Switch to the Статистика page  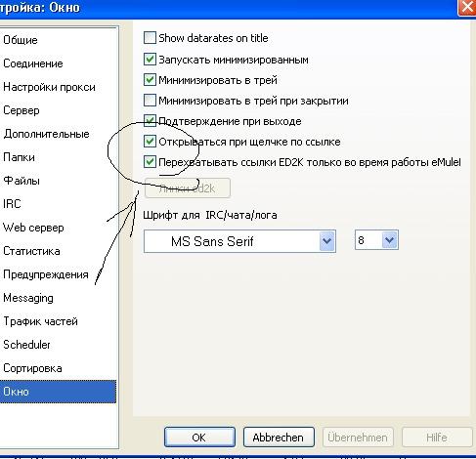[31, 251]
